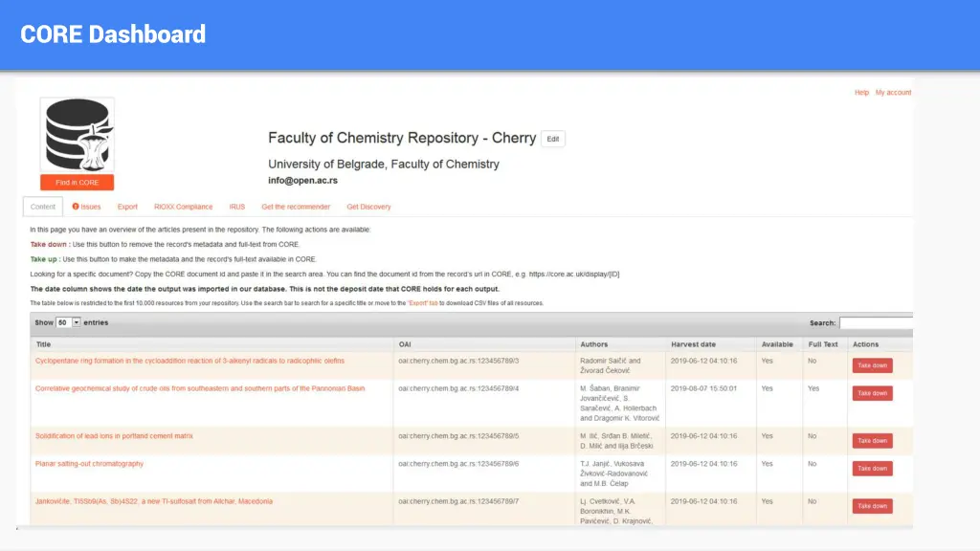The image size is (980, 551).
Task: Take down the Cyclopentane ring formation record
Action: [872, 365]
